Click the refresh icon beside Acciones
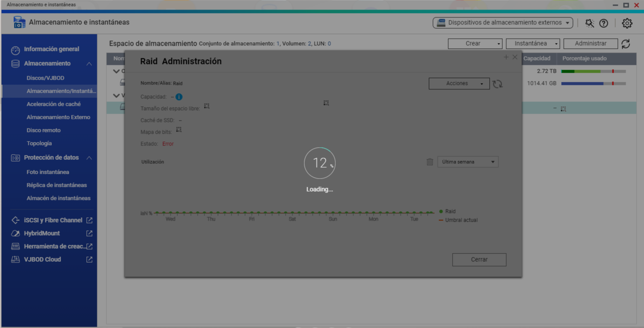The image size is (644, 328). tap(497, 84)
